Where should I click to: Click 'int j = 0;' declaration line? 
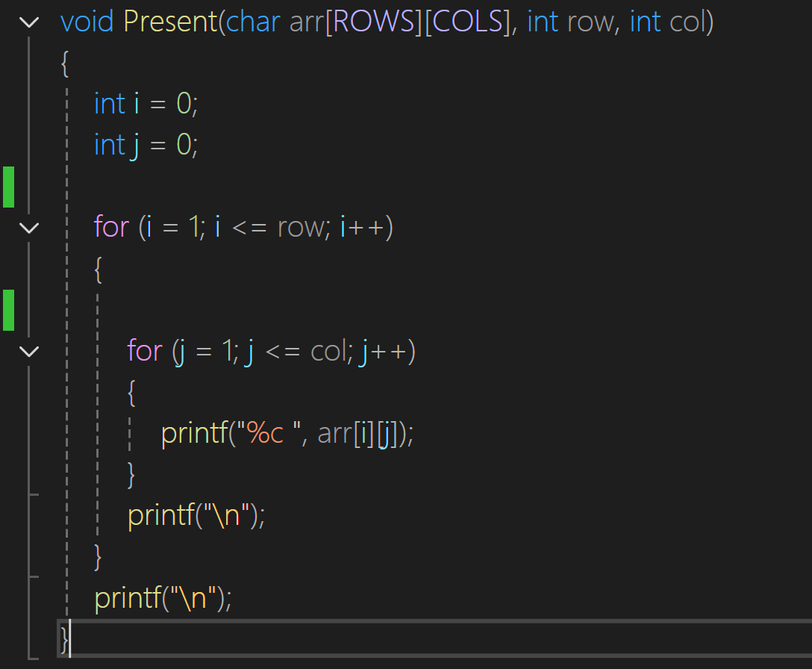pos(146,145)
